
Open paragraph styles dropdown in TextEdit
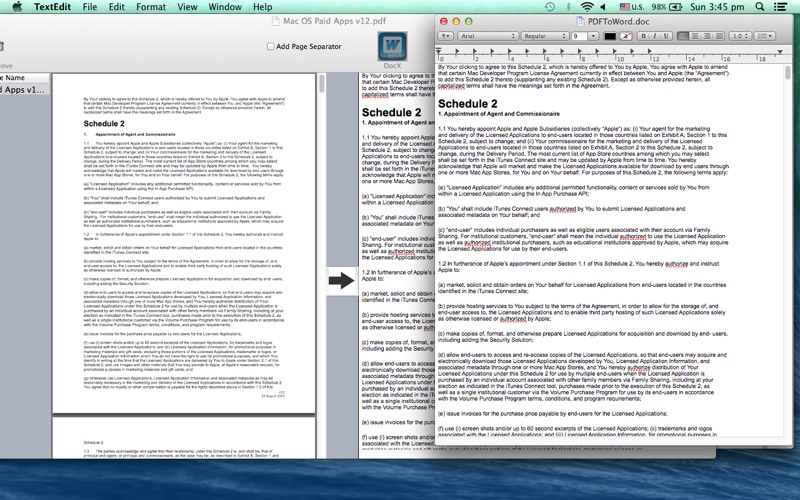(x=445, y=36)
